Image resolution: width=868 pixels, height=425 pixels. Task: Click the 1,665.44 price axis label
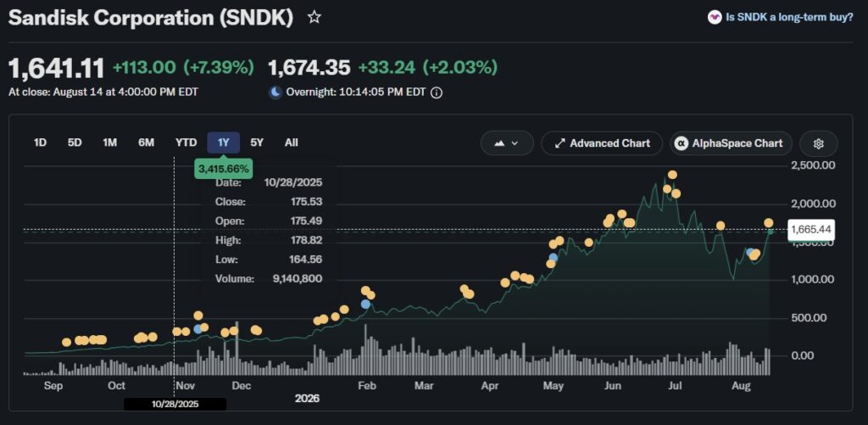[811, 229]
